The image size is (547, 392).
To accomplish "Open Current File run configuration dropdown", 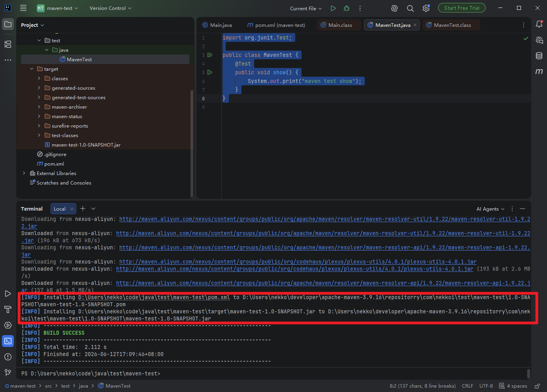I will point(306,8).
